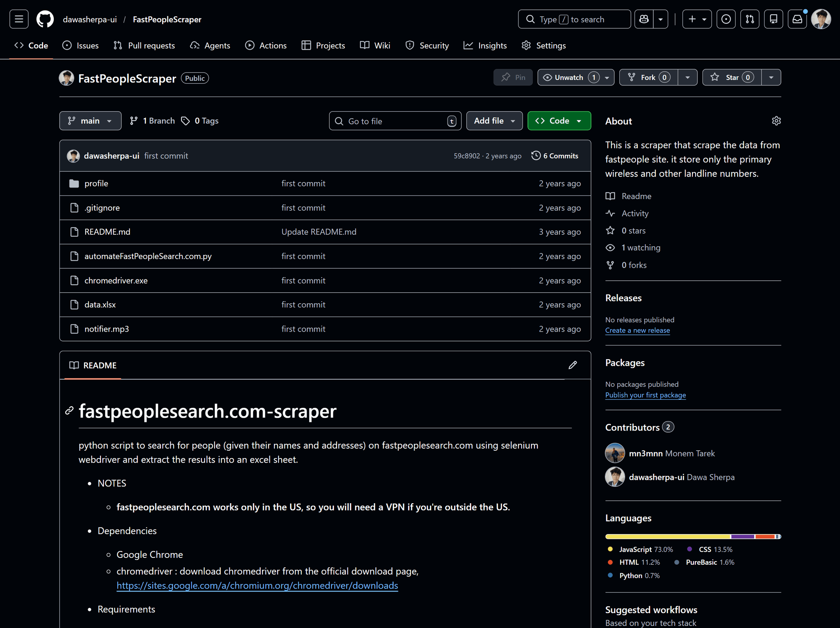
Task: Open the About settings gear icon
Action: 776,121
